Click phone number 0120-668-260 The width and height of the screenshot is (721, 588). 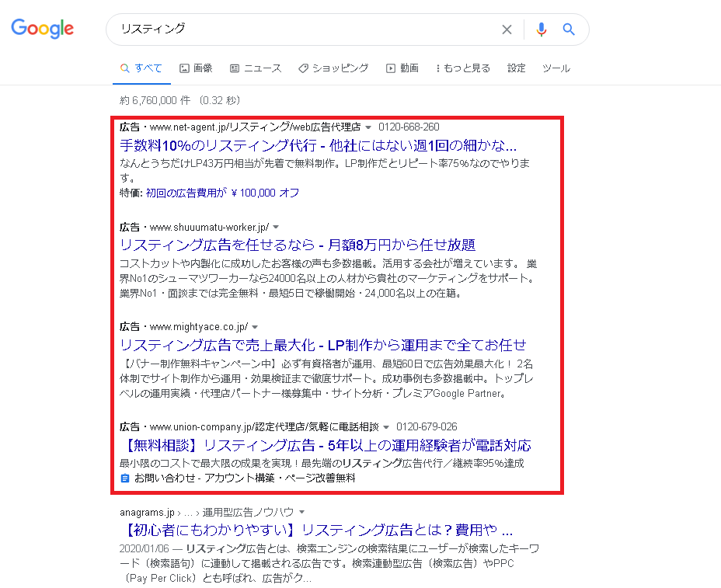409,127
